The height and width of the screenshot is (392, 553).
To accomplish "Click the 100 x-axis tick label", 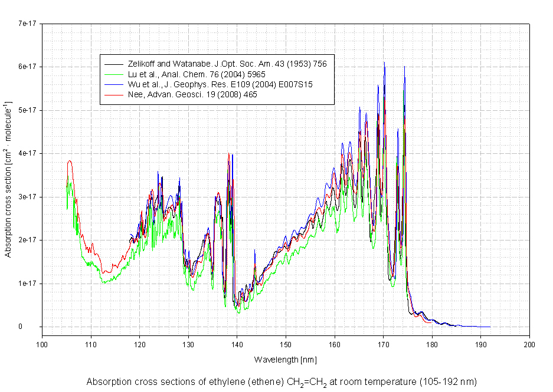I will [42, 345].
